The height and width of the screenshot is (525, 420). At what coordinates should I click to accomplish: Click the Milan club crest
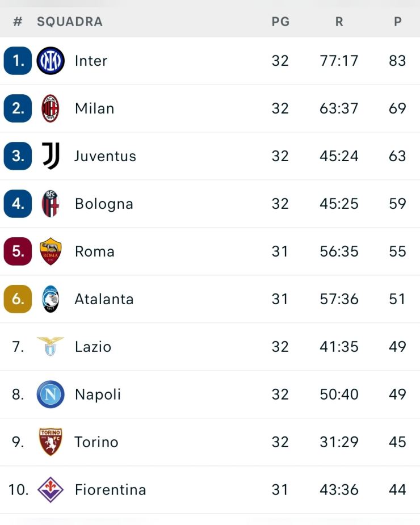pyautogui.click(x=50, y=108)
